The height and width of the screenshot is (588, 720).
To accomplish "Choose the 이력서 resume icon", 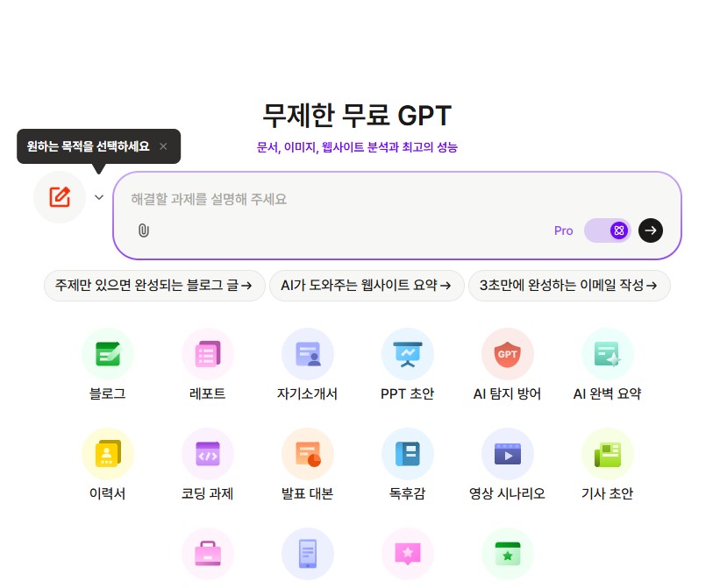I will point(108,454).
